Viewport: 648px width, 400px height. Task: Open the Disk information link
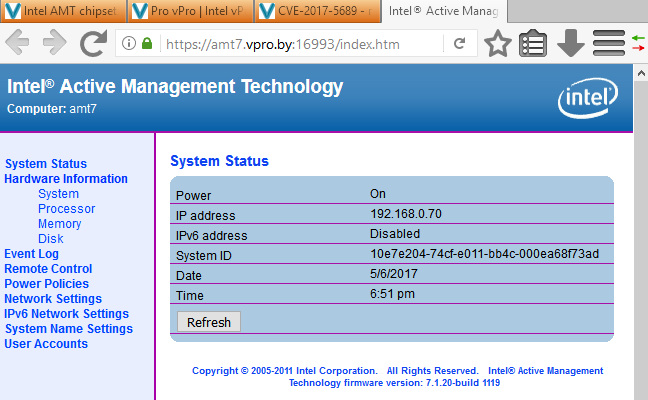pos(50,238)
